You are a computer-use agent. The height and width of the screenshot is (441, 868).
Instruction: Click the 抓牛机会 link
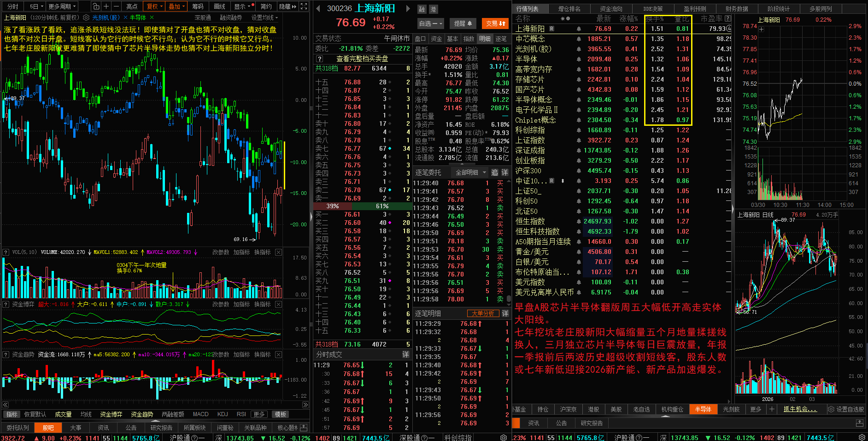800,409
